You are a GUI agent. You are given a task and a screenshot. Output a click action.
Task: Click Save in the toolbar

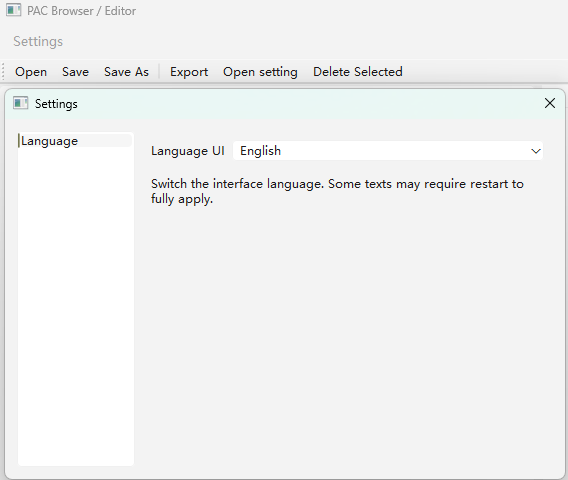pos(75,72)
